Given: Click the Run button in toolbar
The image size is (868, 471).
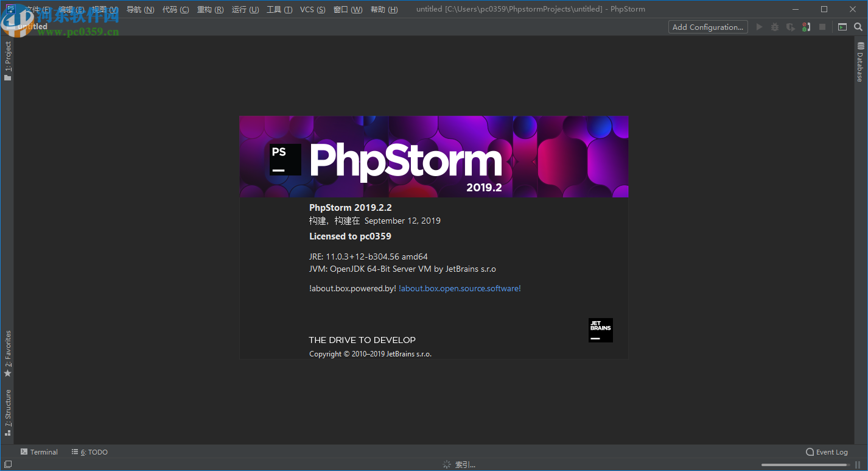Looking at the screenshot, I should click(x=759, y=27).
